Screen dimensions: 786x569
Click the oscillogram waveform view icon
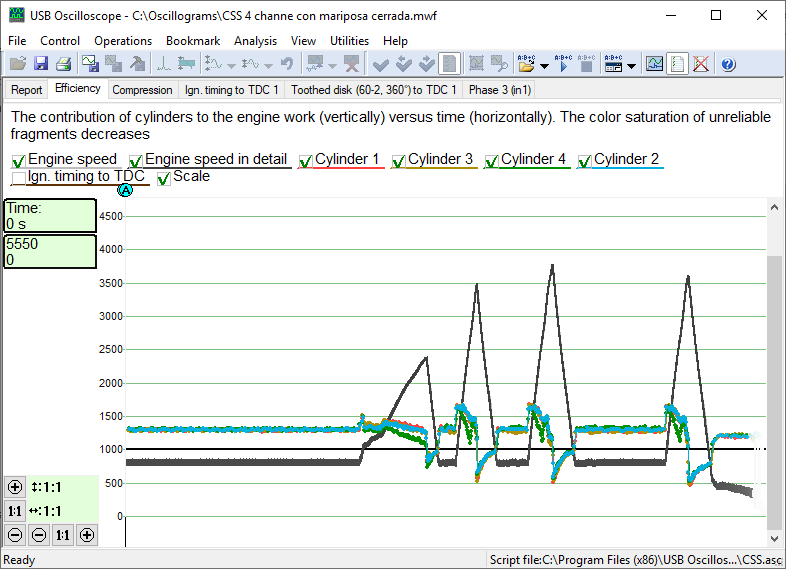point(654,64)
